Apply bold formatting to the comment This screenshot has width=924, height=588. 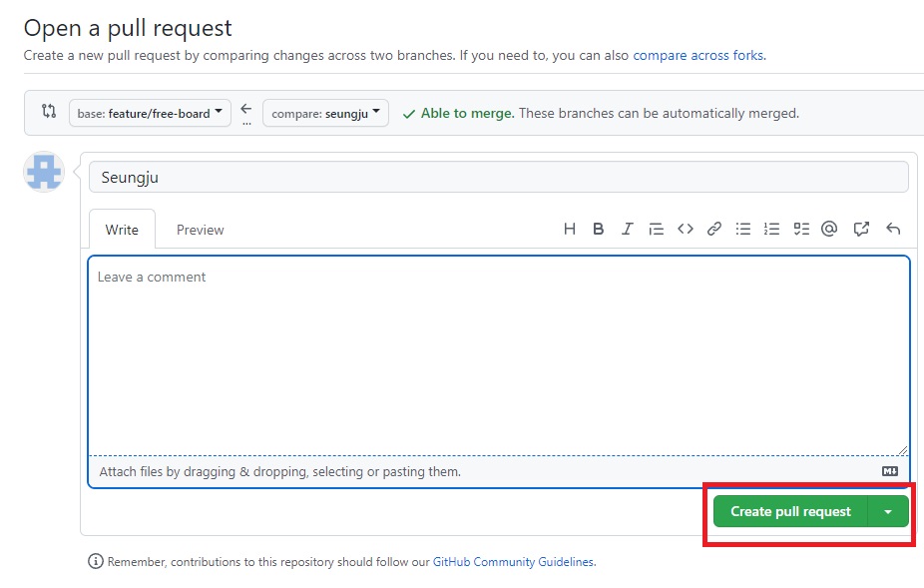pyautogui.click(x=598, y=229)
